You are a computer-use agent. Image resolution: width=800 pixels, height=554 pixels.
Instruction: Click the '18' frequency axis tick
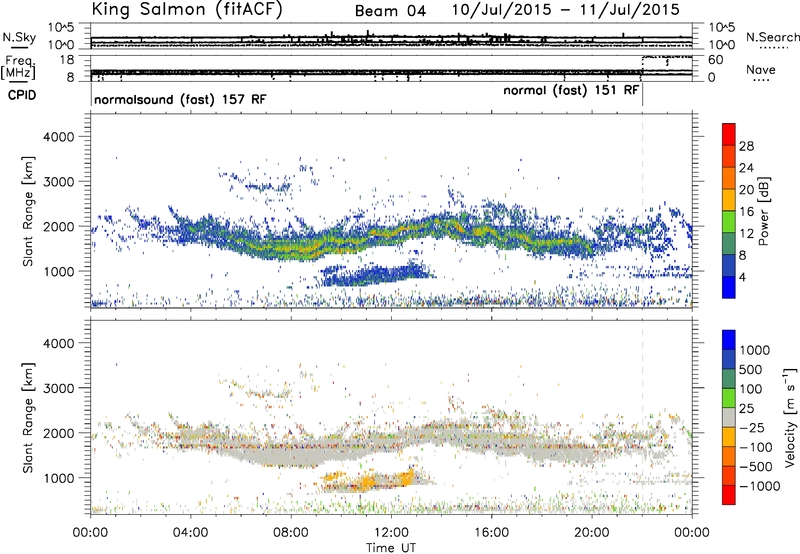click(x=67, y=60)
